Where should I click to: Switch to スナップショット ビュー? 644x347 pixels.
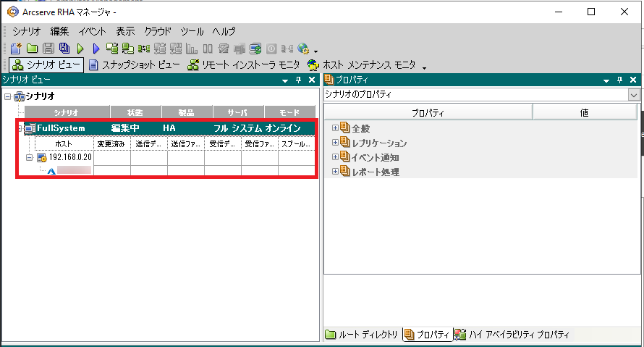pyautogui.click(x=134, y=65)
